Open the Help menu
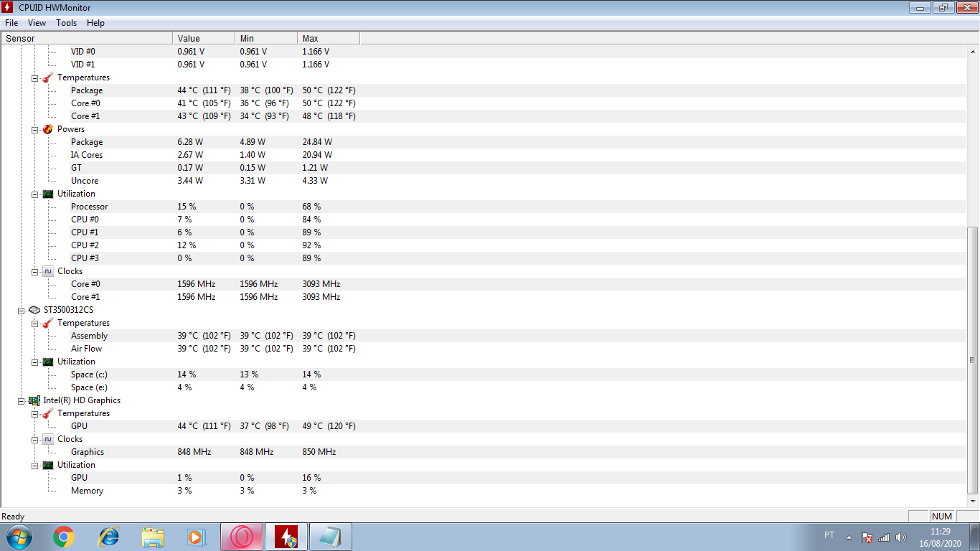This screenshot has width=980, height=551. 95,23
